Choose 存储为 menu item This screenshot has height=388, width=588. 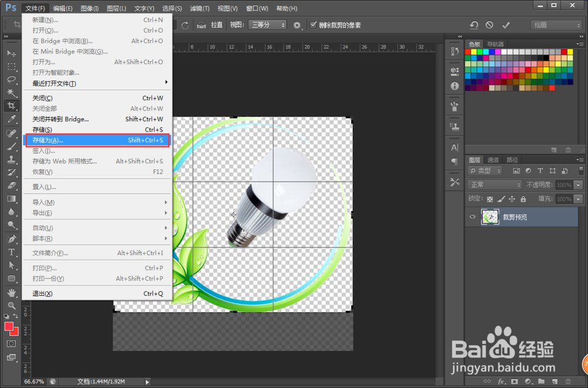[x=97, y=140]
